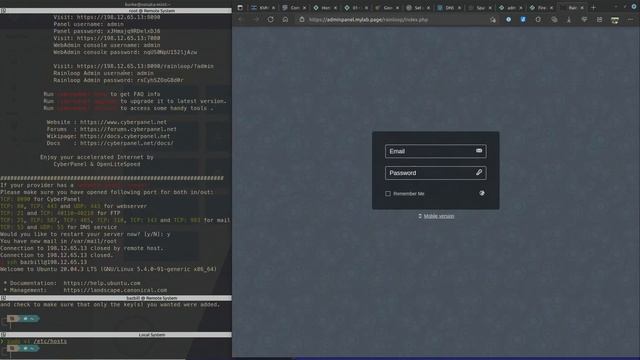Click the pane icon left of root @ Remote System title
640x360 pixels.
pos(3,11)
